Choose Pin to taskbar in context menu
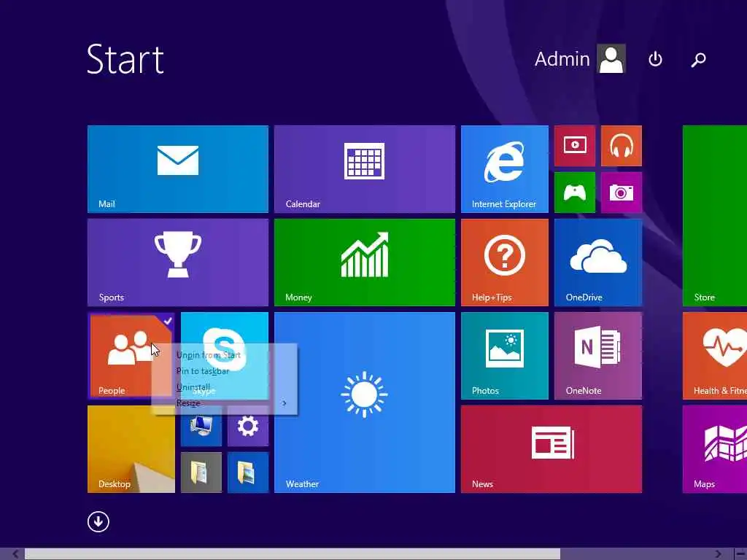The height and width of the screenshot is (560, 747). pyautogui.click(x=225, y=371)
